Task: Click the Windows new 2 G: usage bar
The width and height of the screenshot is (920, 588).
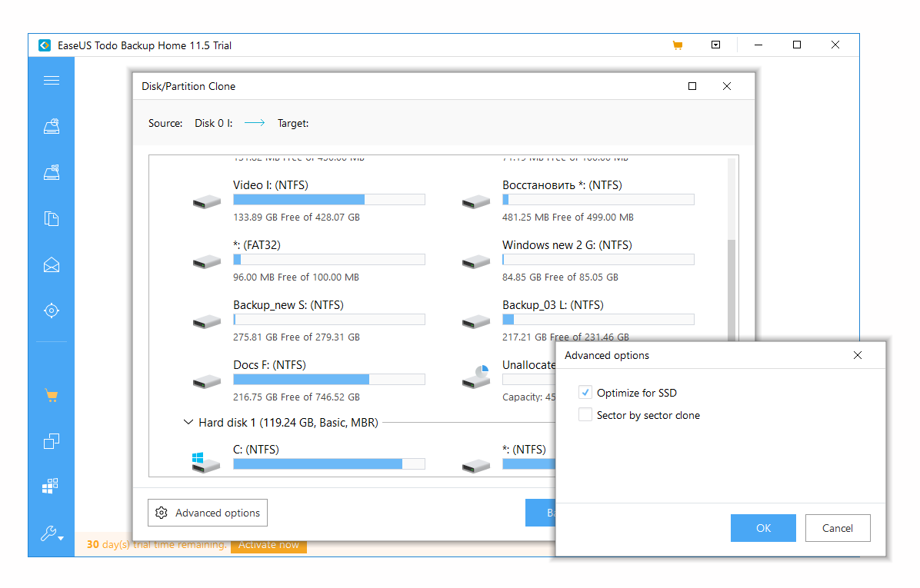Action: tap(598, 259)
